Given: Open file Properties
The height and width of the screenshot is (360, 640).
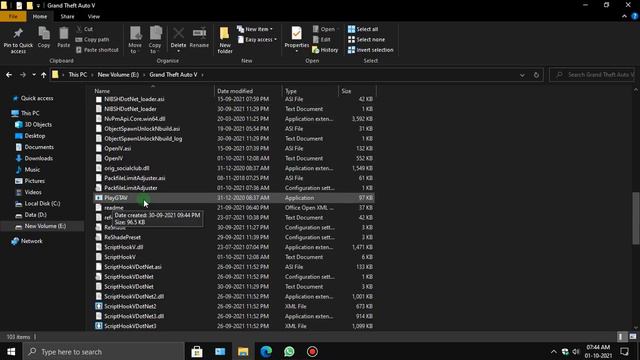Looking at the screenshot, I should click(x=297, y=40).
